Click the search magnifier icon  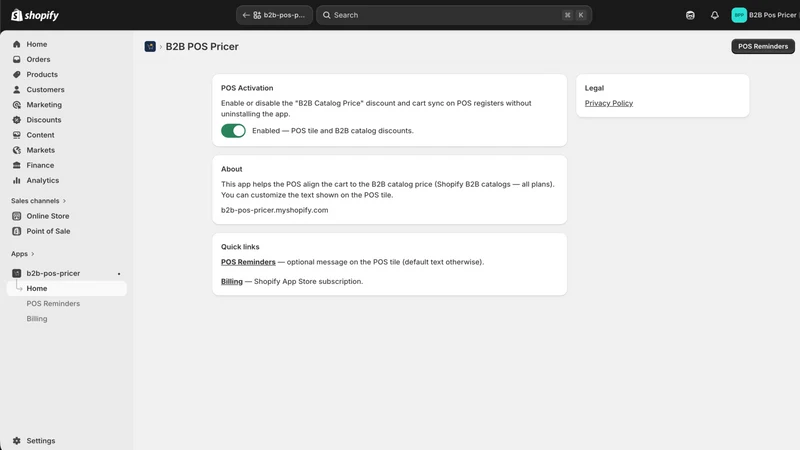coord(327,15)
